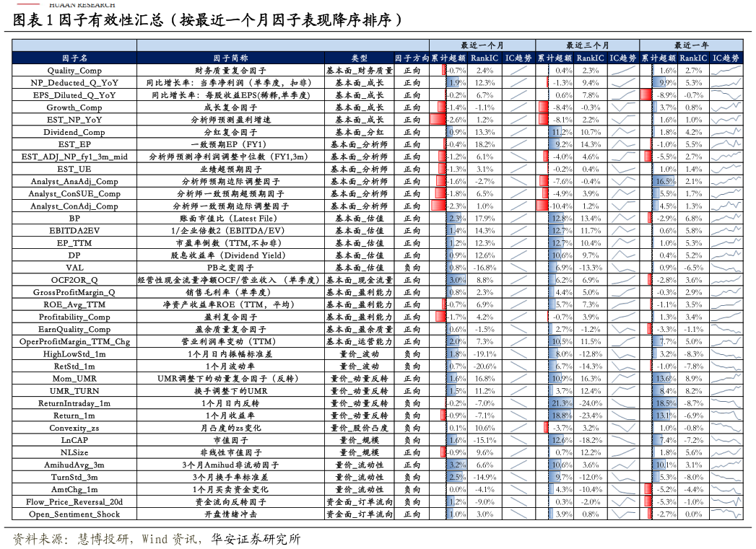Image resolution: width=756 pixels, height=549 pixels.
Task: Select the "LnCAP" factor name
Action: pos(74,440)
